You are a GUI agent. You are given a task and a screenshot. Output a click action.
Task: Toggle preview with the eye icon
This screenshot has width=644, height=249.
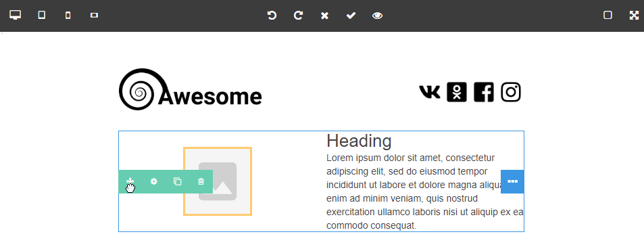coord(377,16)
